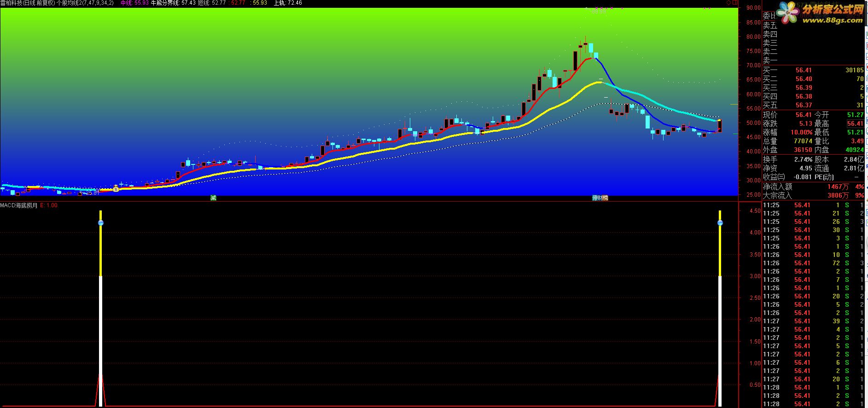Click the 11:27 tick row with volume 39
Viewport: 868px width, 408px height.
[813, 321]
